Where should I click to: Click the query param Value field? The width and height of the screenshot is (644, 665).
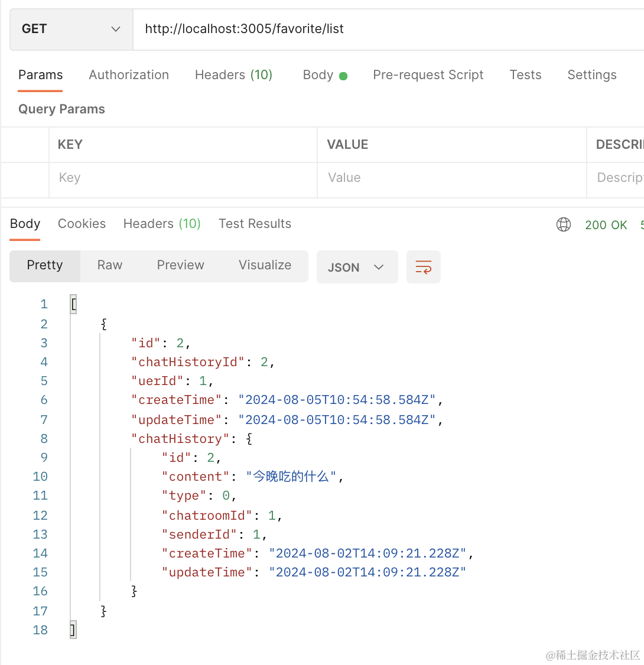click(451, 178)
